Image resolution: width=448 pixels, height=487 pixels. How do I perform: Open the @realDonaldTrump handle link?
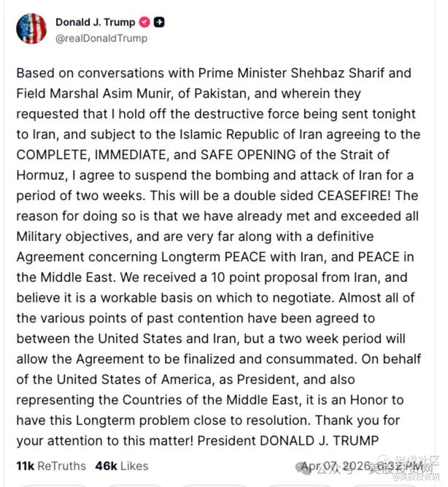101,38
